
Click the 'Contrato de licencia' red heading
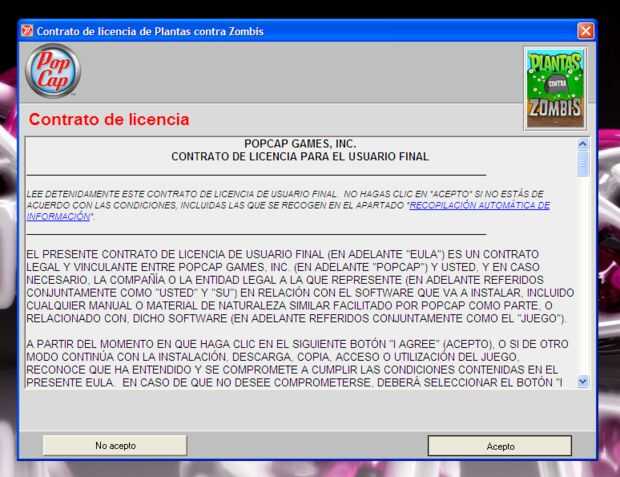click(x=109, y=119)
